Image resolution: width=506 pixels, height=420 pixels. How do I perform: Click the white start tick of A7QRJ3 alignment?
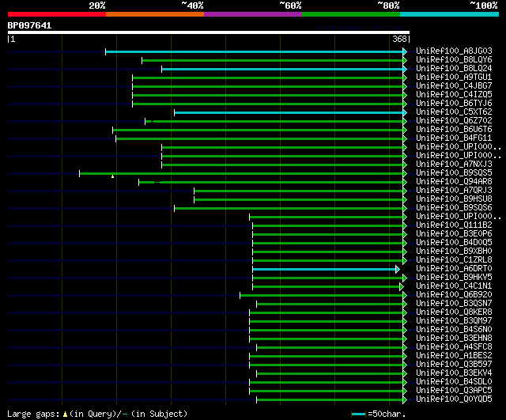tap(194, 191)
